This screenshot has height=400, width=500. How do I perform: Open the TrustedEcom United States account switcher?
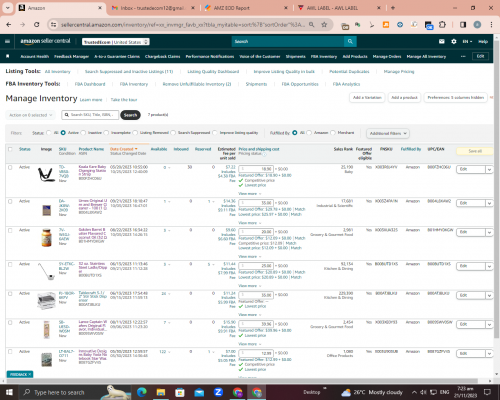116,42
